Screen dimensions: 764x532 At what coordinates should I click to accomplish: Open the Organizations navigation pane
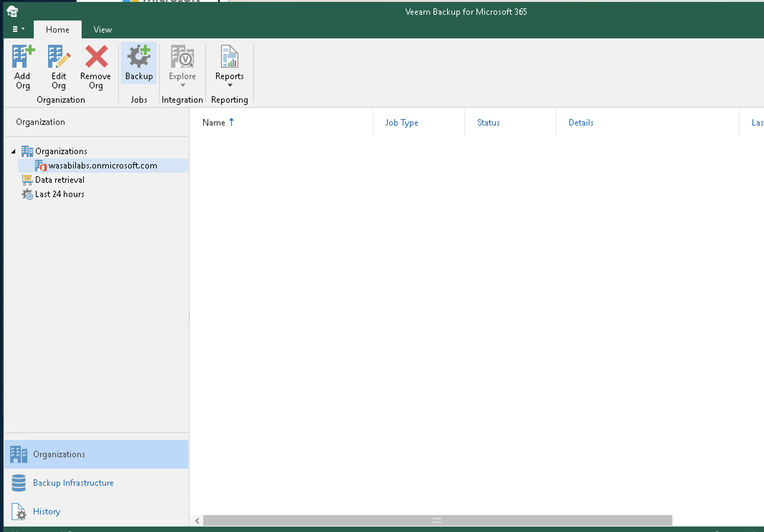(97, 454)
